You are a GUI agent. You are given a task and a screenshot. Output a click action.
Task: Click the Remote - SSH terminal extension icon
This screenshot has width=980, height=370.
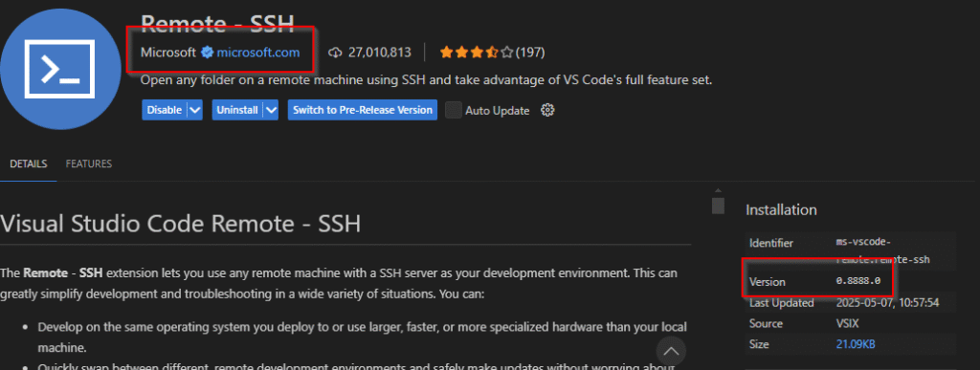(x=59, y=69)
